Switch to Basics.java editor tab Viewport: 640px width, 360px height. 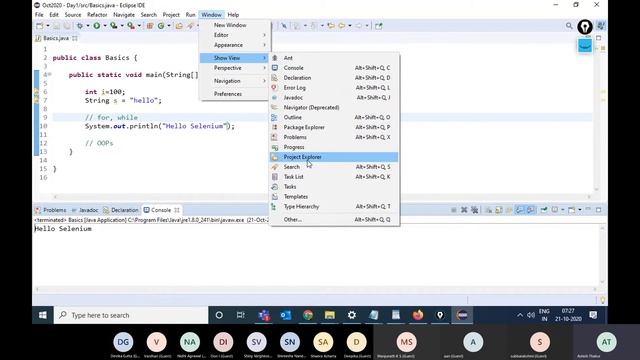(56, 38)
